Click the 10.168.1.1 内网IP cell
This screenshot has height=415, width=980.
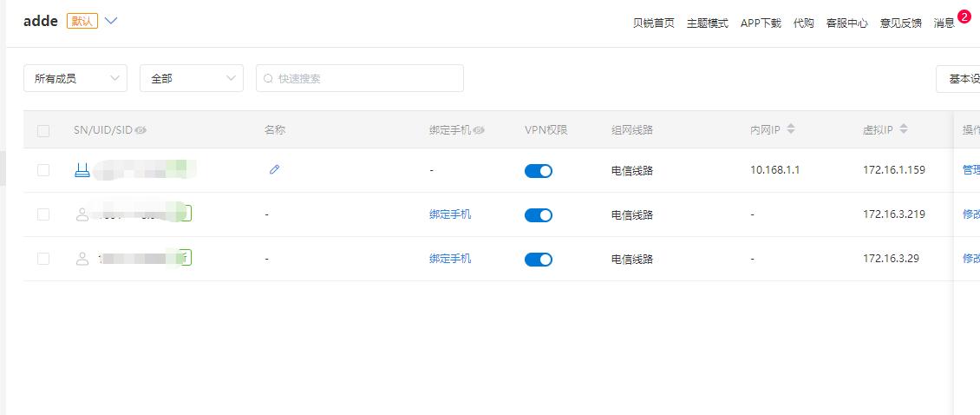point(775,169)
